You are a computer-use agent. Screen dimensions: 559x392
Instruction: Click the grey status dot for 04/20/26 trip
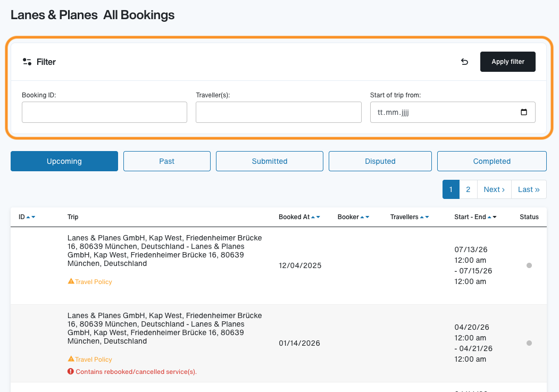point(529,343)
